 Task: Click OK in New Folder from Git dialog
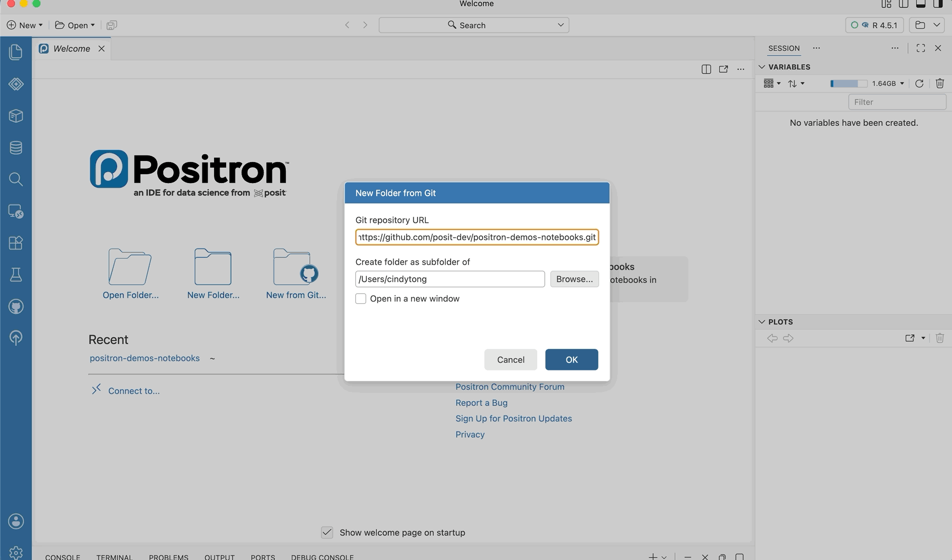(x=571, y=359)
